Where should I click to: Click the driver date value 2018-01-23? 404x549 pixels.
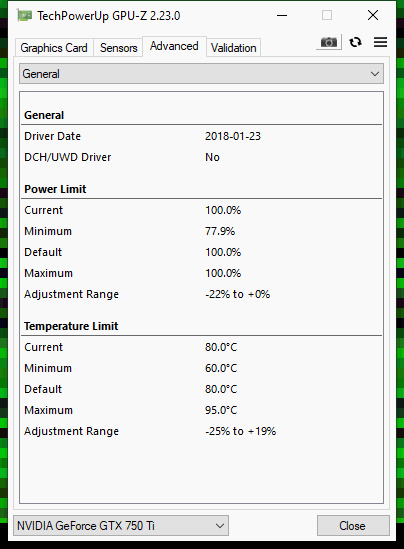coord(233,136)
